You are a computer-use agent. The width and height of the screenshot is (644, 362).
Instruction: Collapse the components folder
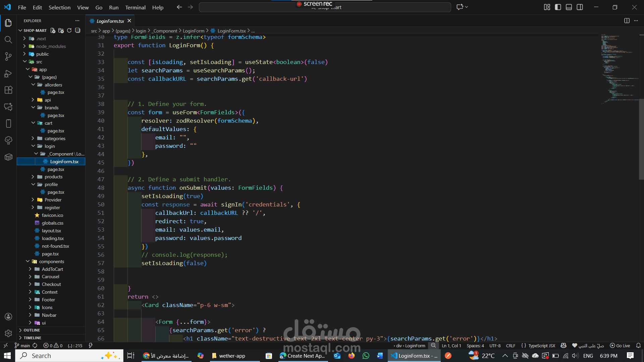tap(51, 261)
